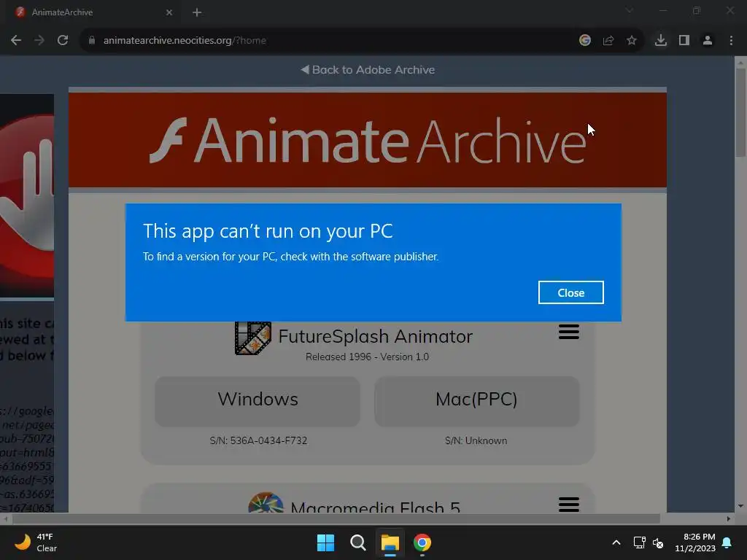
Task: Open Chrome downloads icon
Action: [660, 41]
